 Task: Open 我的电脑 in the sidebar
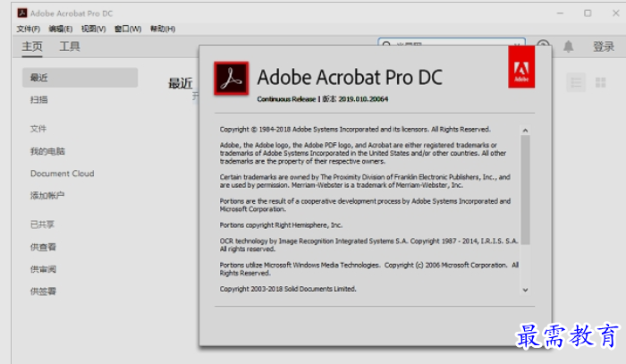point(47,151)
